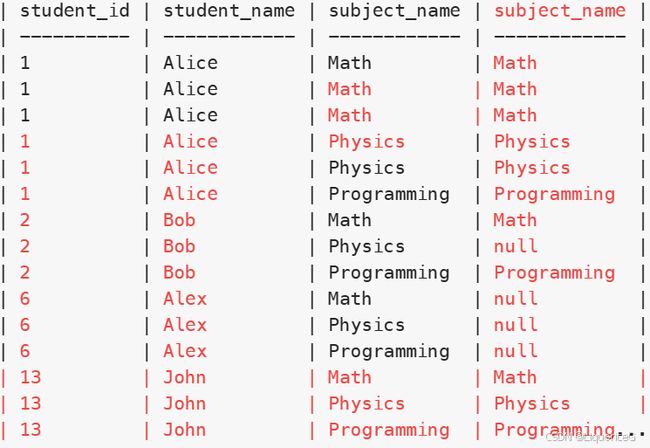Image resolution: width=650 pixels, height=448 pixels.
Task: Click red Programming in Alice's row
Action: (554, 194)
